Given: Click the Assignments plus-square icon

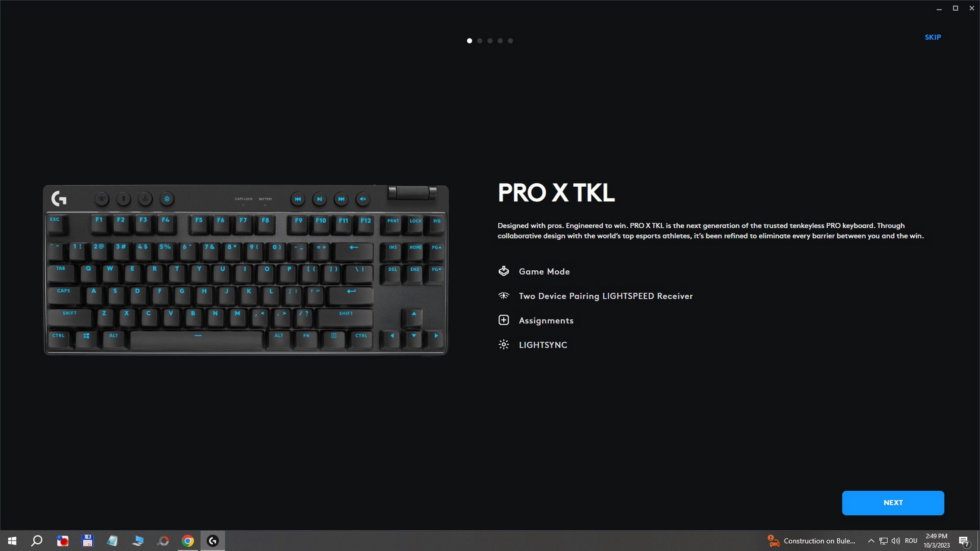Looking at the screenshot, I should [x=503, y=320].
